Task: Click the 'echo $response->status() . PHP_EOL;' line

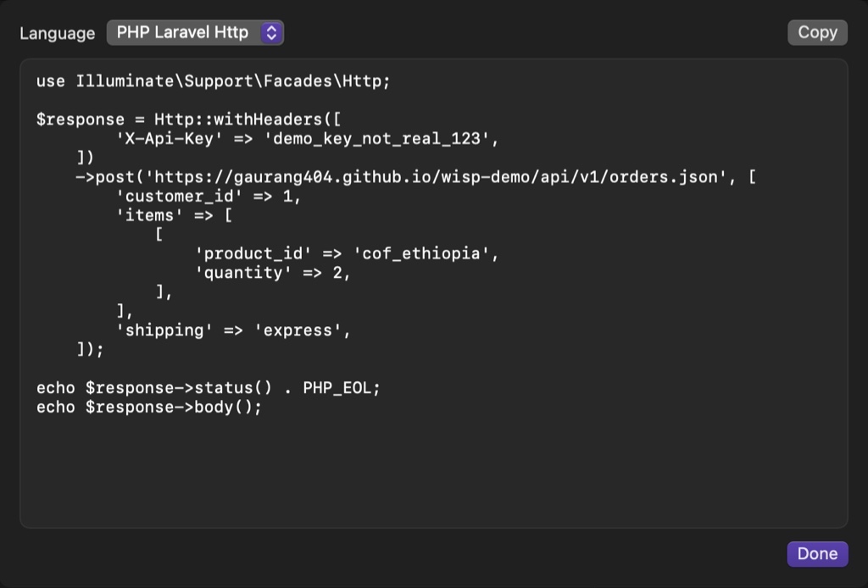Action: coord(209,388)
